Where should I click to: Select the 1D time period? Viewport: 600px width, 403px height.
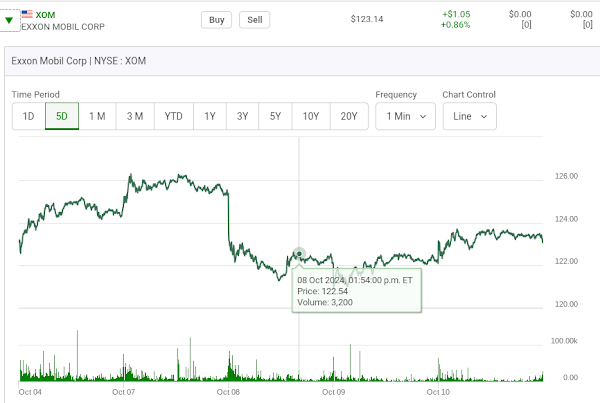29,116
